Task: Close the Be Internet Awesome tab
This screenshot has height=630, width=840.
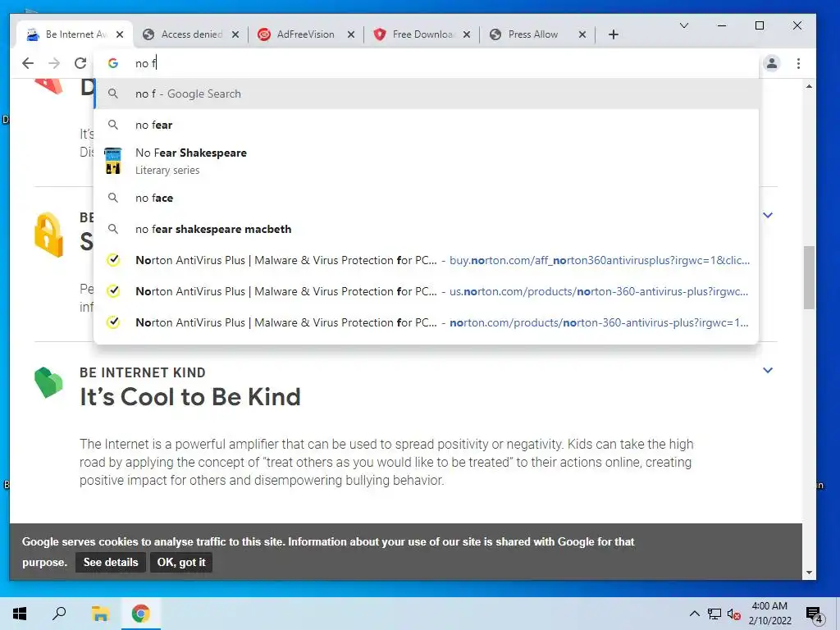Action: click(x=120, y=34)
